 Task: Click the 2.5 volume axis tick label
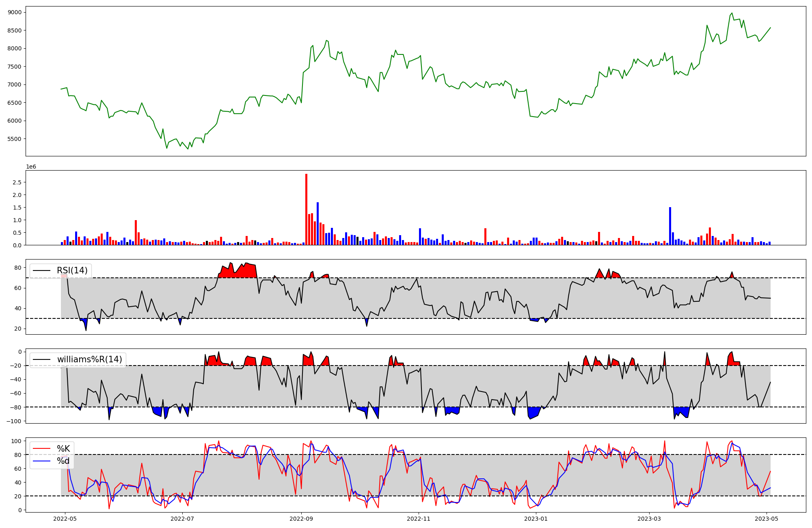tap(17, 182)
